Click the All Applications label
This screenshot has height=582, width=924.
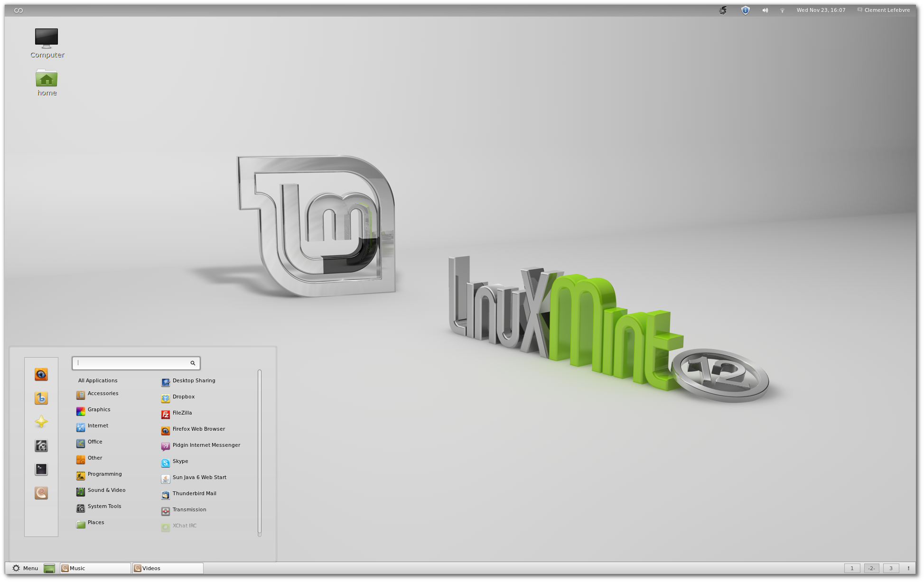click(98, 380)
